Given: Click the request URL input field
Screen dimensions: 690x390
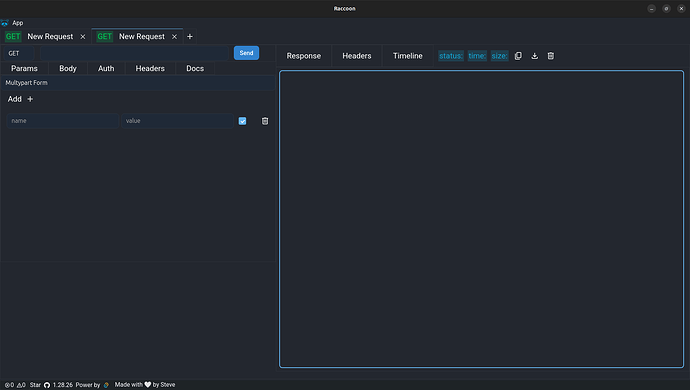Looking at the screenshot, I should 135,53.
